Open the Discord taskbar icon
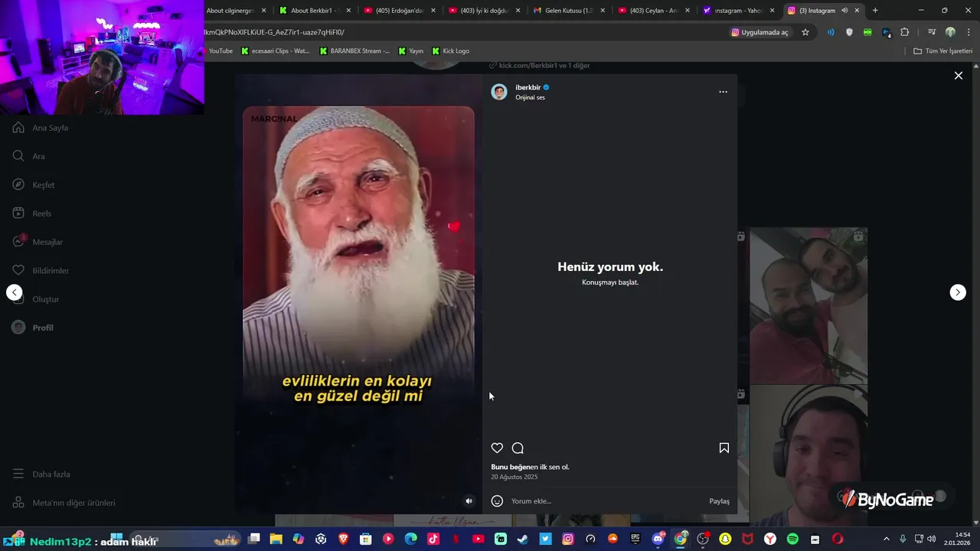The image size is (980, 551). 658,539
